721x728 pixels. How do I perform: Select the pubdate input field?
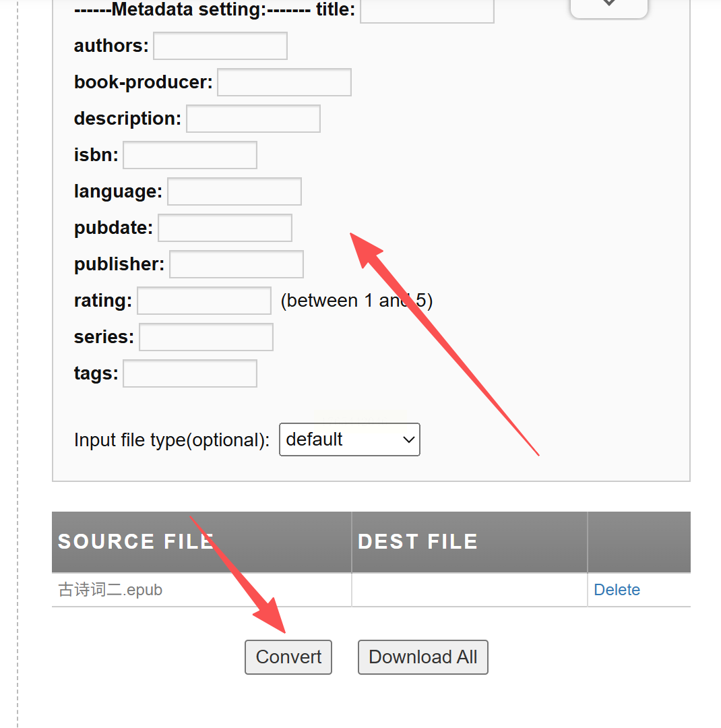point(225,228)
